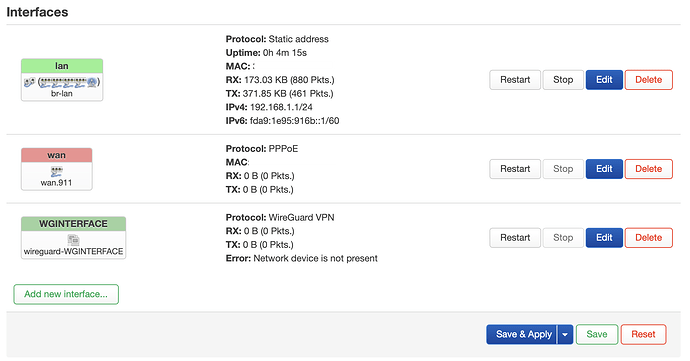The width and height of the screenshot is (690, 361).
Task: Click Add new interface button
Action: pyautogui.click(x=66, y=294)
